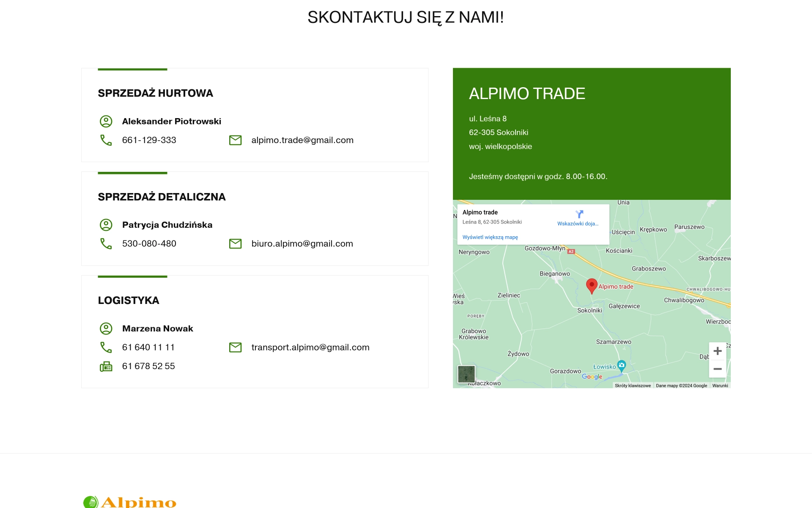Zoom in on the map with plus
The width and height of the screenshot is (812, 508).
pyautogui.click(x=717, y=351)
